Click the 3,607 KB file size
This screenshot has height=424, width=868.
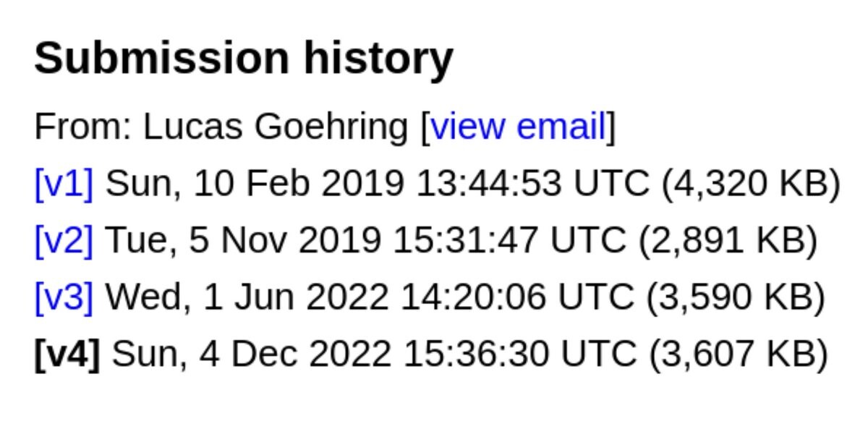(x=739, y=355)
